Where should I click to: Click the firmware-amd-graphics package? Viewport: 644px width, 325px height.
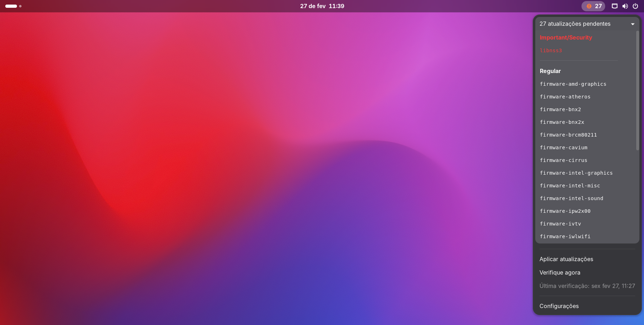[573, 84]
